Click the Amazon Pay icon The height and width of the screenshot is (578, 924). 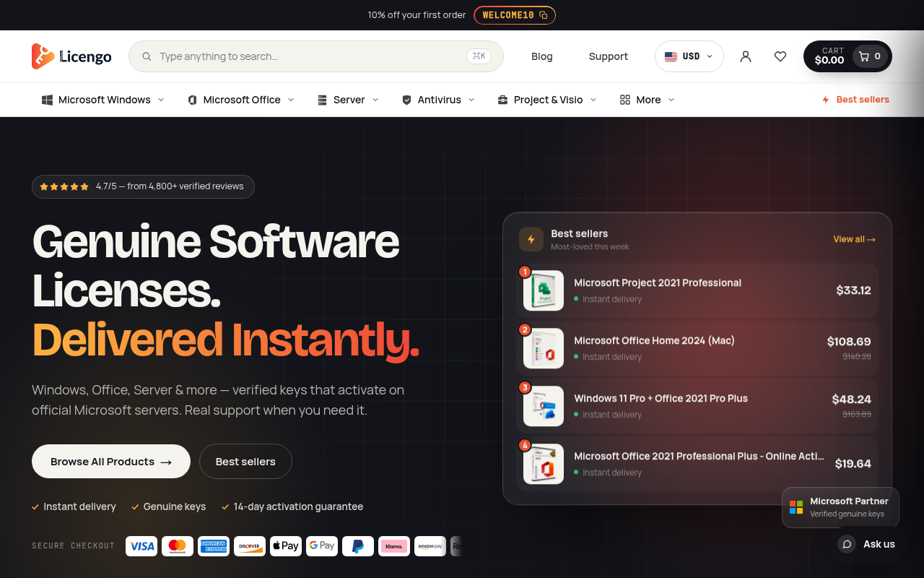(x=430, y=546)
